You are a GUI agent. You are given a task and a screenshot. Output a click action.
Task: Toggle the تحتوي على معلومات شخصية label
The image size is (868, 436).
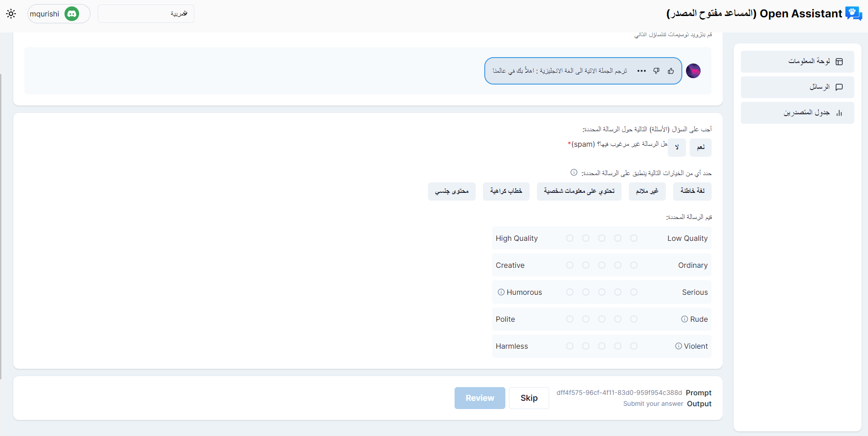[579, 191]
